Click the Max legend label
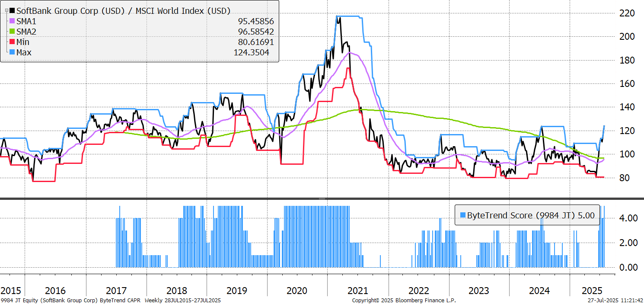 coord(24,52)
